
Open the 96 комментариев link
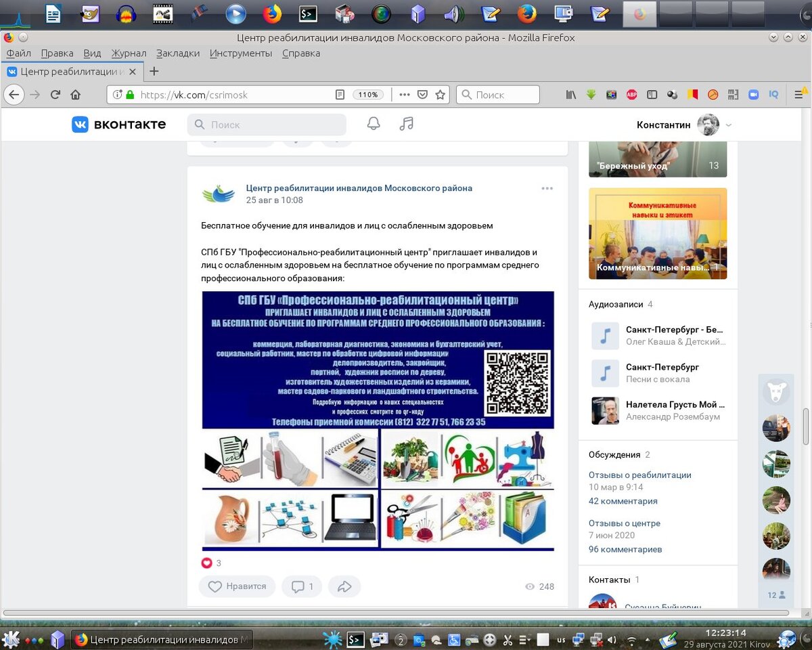[x=625, y=550]
